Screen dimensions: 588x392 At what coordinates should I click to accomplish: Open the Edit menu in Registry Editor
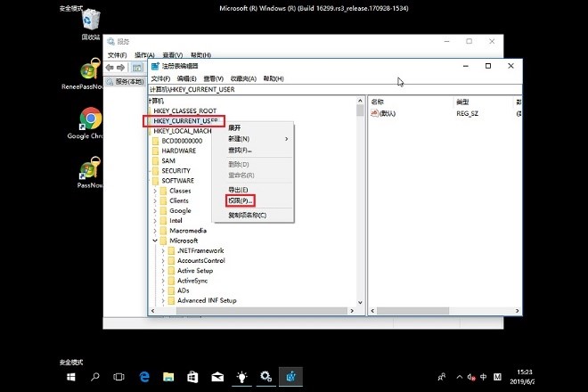[187, 78]
